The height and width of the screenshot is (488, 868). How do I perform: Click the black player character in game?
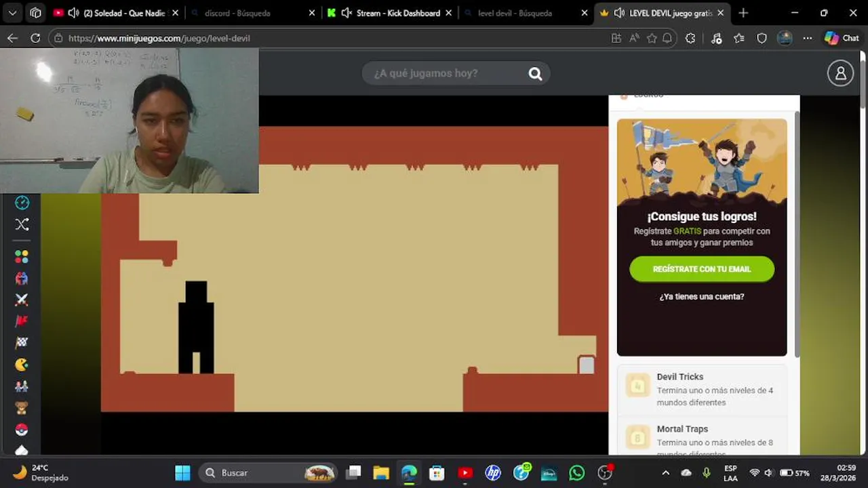(x=196, y=327)
